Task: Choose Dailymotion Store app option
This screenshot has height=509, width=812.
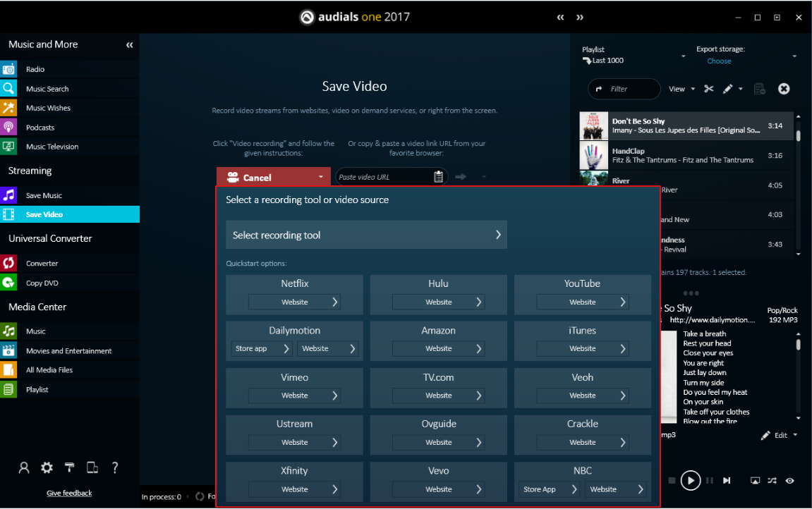Action: tap(262, 349)
